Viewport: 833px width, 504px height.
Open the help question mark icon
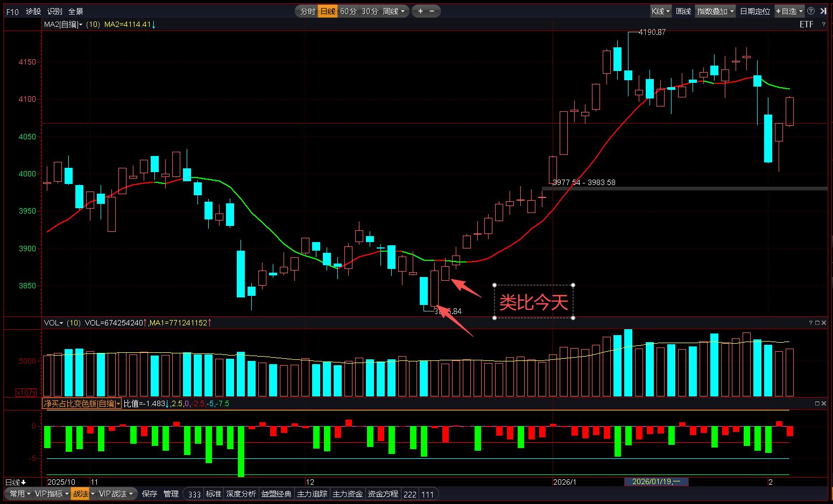click(811, 11)
